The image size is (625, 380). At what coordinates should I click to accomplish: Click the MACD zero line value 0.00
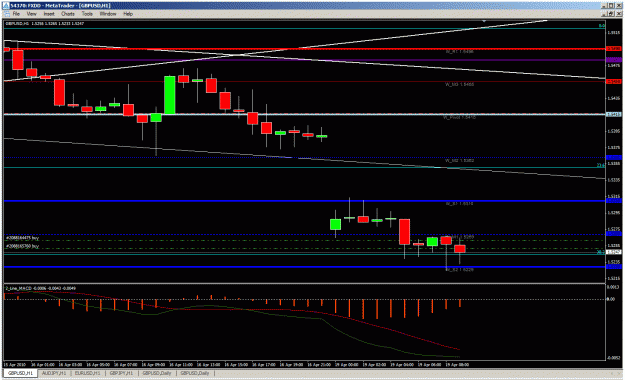[611, 299]
